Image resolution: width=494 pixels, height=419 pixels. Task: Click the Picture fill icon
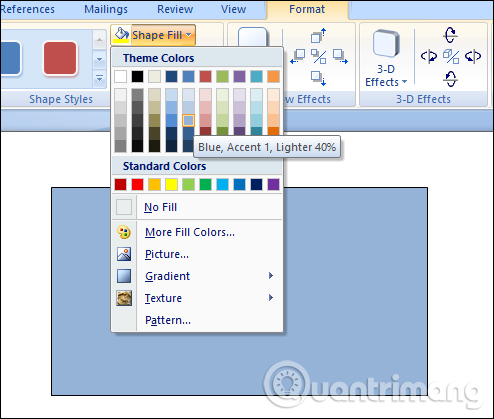[x=124, y=254]
